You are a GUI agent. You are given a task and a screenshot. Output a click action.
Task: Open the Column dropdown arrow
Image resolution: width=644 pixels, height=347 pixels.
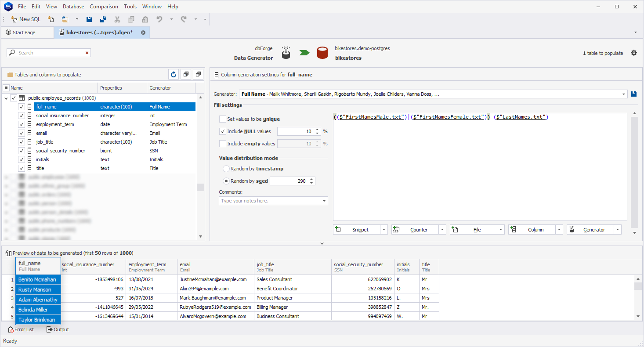pos(559,230)
